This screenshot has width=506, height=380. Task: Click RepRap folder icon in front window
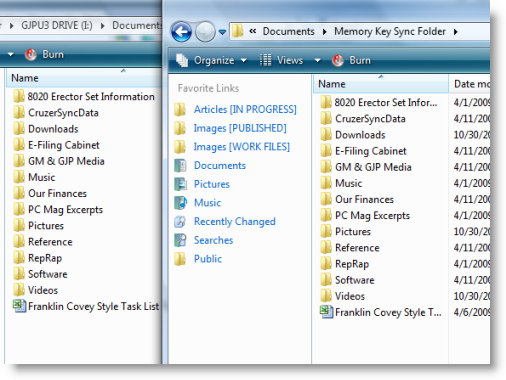(326, 264)
